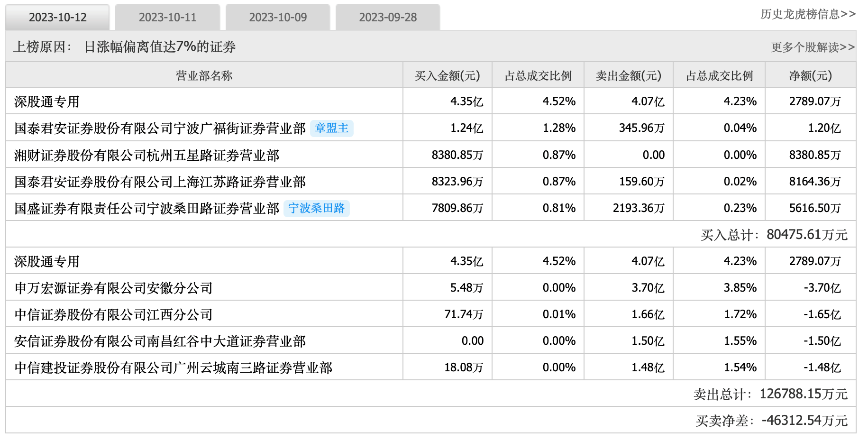Image resolution: width=868 pixels, height=441 pixels.
Task: Click the 营业部名称 column header
Action: click(x=204, y=76)
